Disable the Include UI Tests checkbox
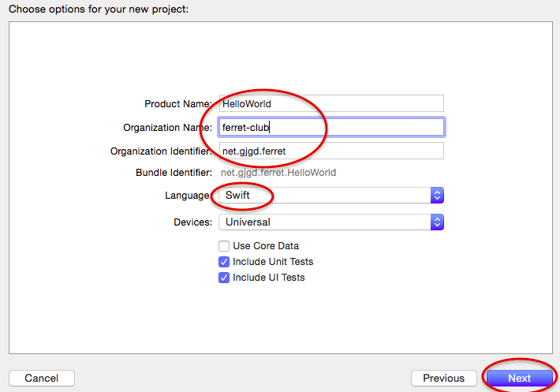This screenshot has width=560, height=392. tap(224, 278)
